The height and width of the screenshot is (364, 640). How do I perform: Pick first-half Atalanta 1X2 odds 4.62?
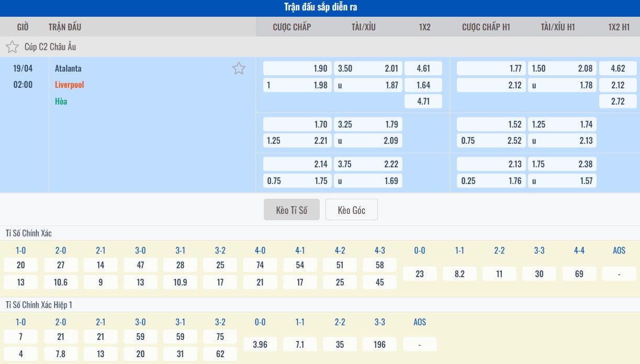(617, 69)
